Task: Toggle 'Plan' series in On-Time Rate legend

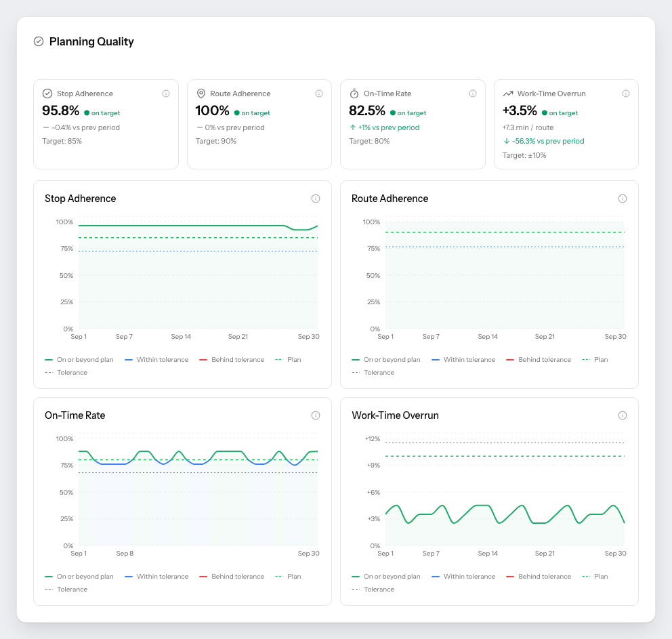Action: click(x=289, y=577)
